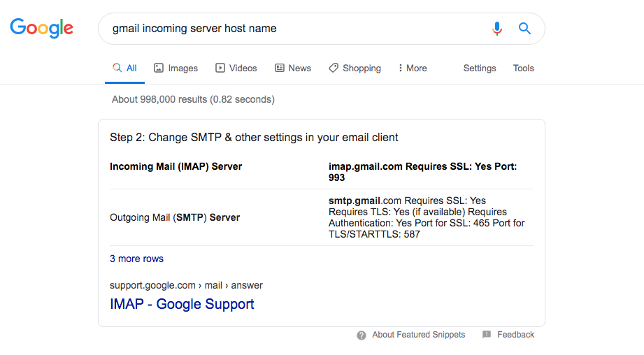Expand the More search options menu
Image resolution: width=644 pixels, height=355 pixels.
pyautogui.click(x=413, y=68)
